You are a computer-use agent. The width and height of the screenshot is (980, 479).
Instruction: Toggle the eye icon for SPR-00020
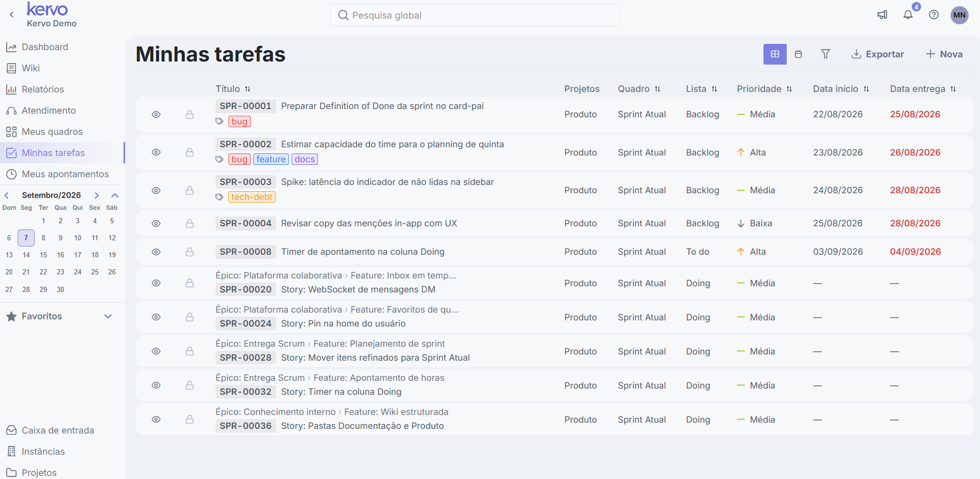[x=156, y=283]
